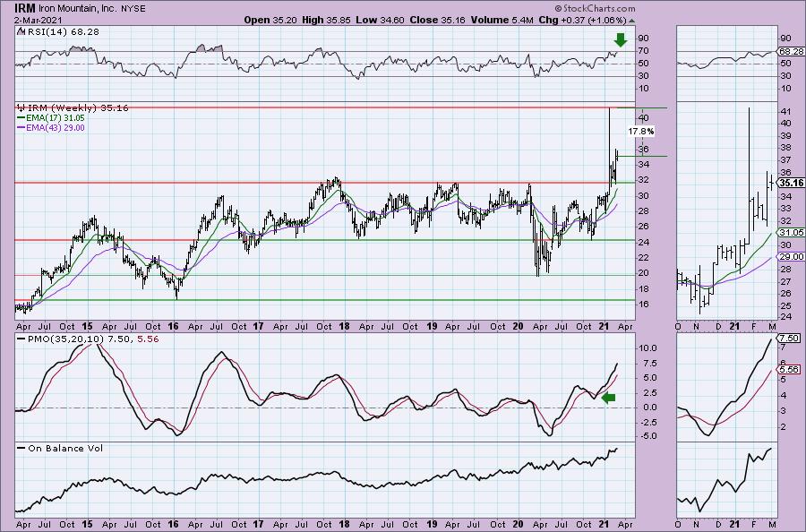Click the IRM ticker symbol in header
This screenshot has height=532, width=806.
pos(24,8)
